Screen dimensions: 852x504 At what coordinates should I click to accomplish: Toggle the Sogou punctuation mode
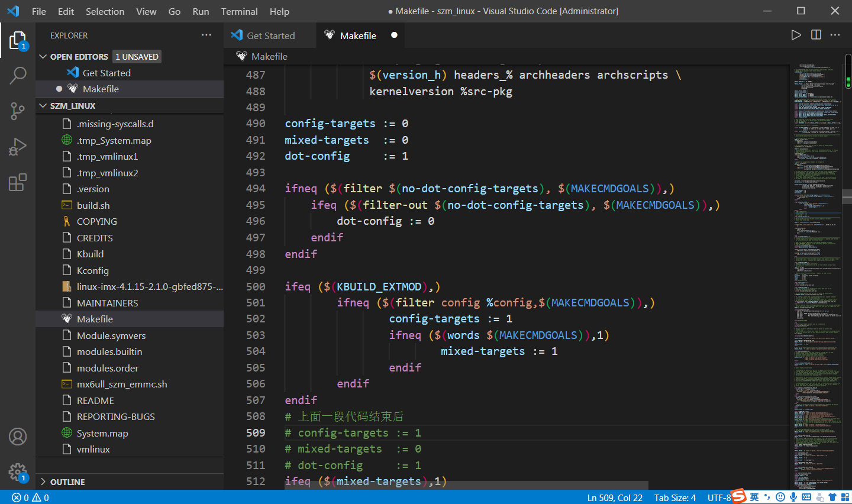click(x=767, y=497)
